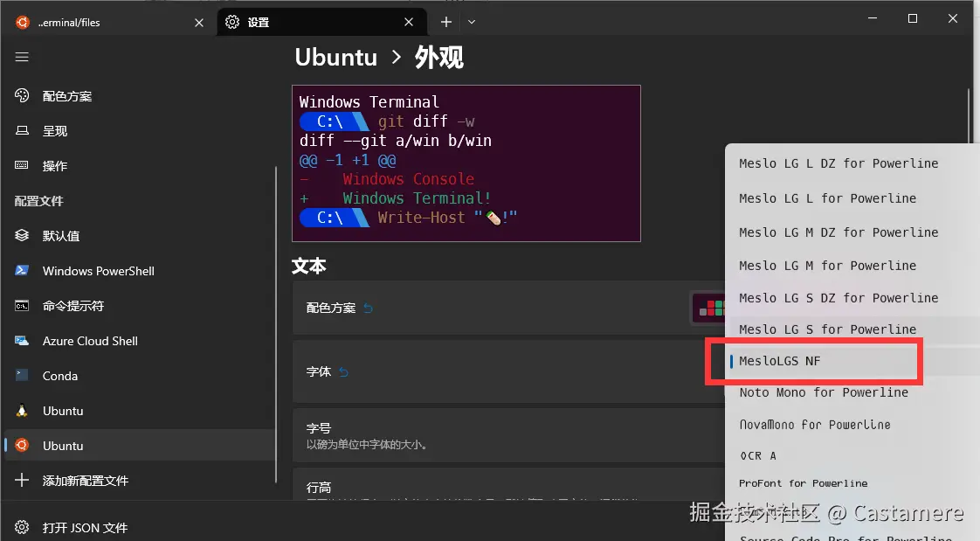Open the 呈现 rendering settings icon

click(21, 131)
